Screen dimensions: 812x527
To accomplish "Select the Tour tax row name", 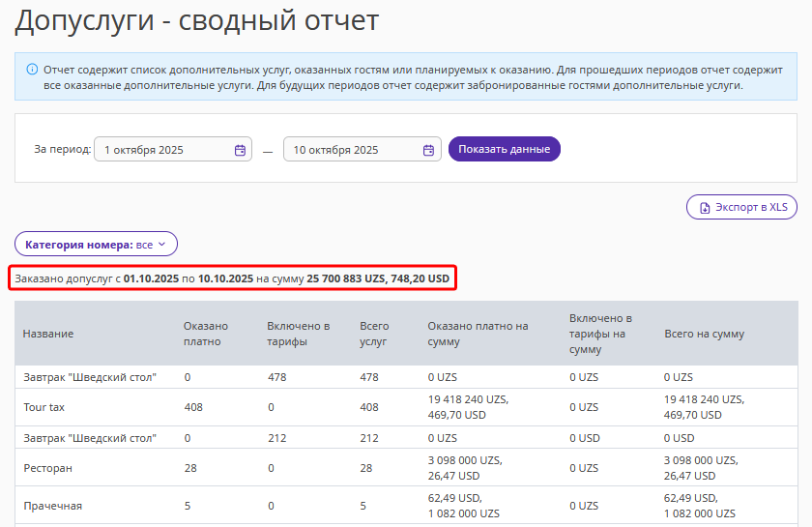I will (x=44, y=408).
